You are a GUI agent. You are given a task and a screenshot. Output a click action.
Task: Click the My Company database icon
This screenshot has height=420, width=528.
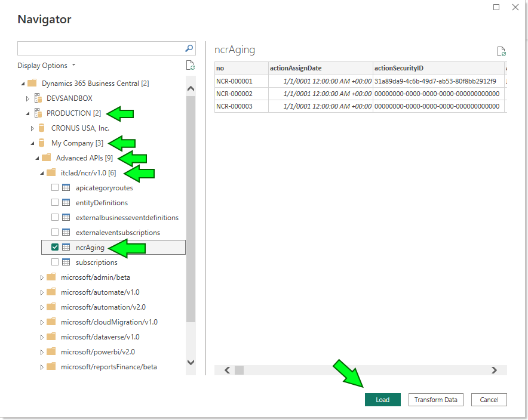(x=42, y=143)
